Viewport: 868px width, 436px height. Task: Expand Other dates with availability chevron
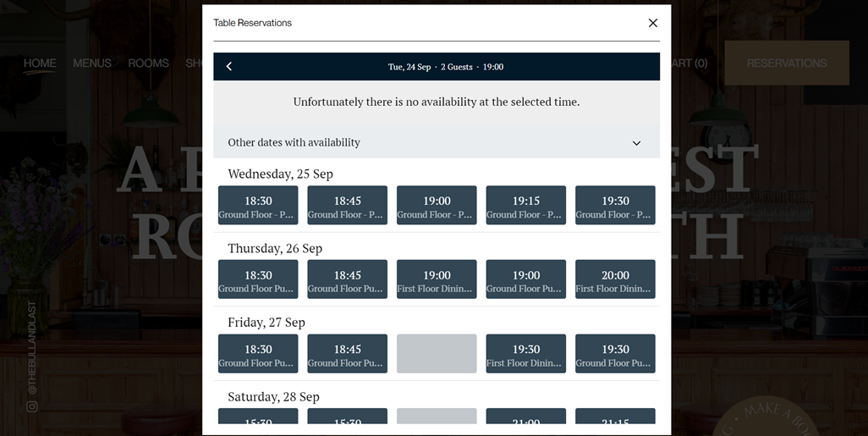tap(636, 143)
